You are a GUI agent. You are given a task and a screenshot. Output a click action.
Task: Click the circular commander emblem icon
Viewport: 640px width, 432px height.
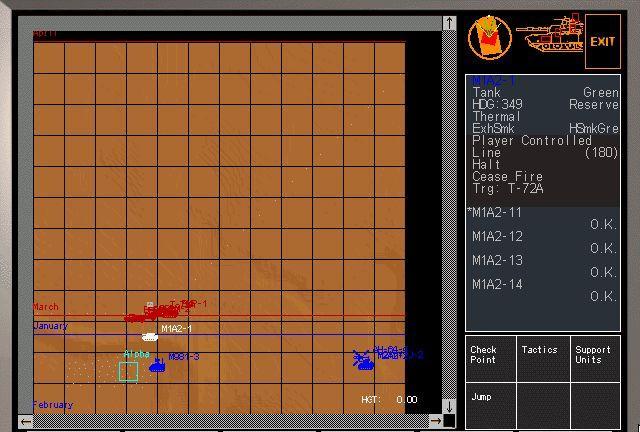pyautogui.click(x=489, y=39)
